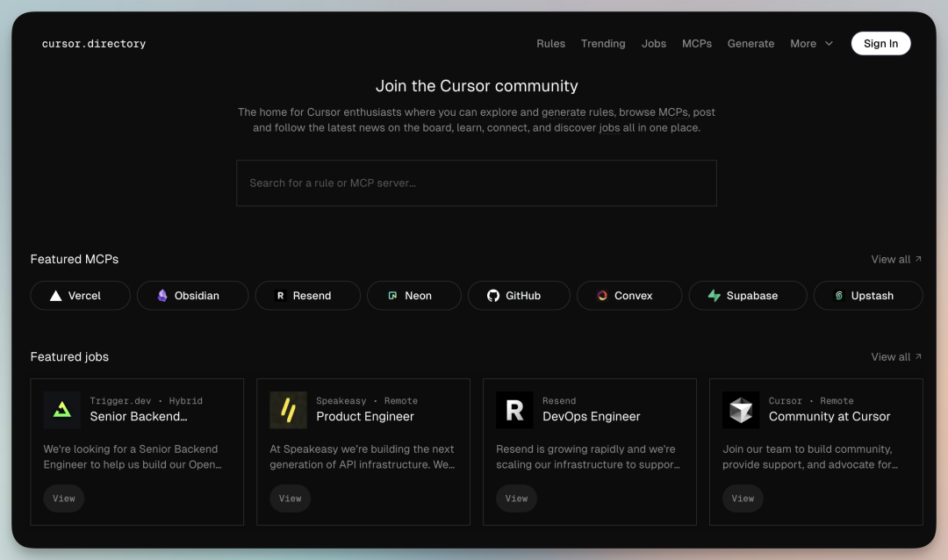Click arrow icon beside Featured jobs View all

tap(918, 356)
